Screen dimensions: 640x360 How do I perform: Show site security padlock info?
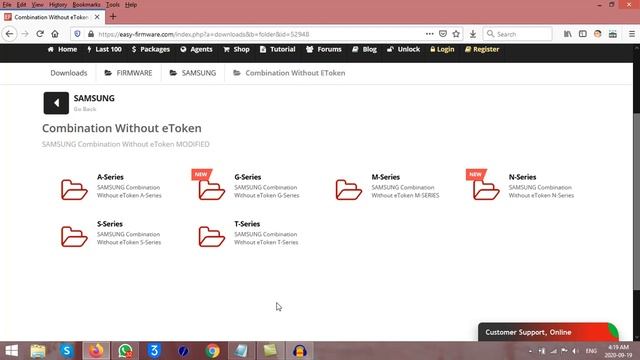coord(91,34)
